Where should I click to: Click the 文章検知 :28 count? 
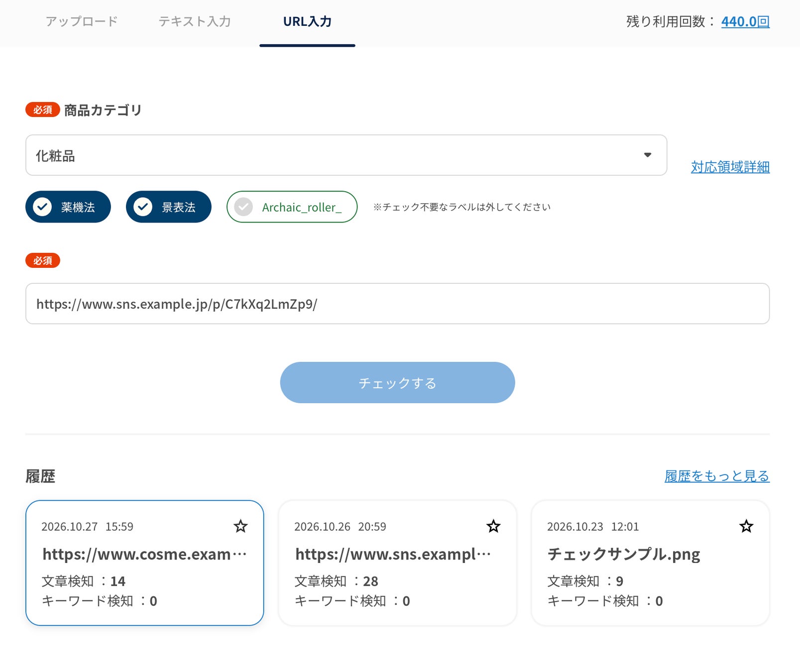click(336, 581)
